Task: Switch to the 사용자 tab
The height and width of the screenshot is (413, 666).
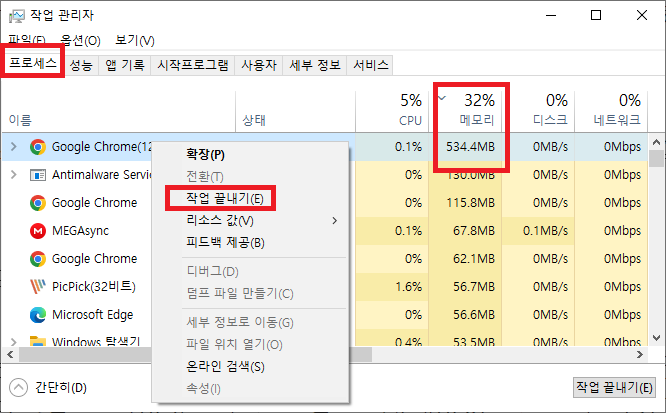Action: 259,65
